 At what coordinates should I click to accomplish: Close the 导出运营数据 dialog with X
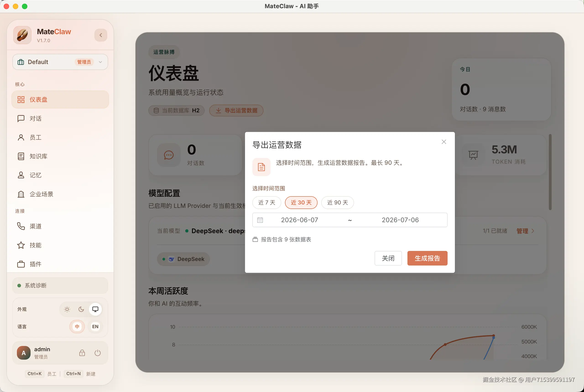[444, 142]
